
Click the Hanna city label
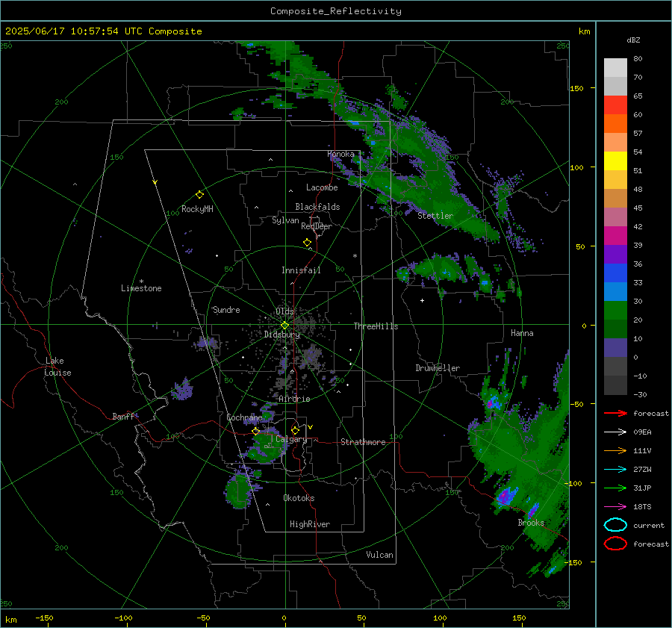click(522, 333)
